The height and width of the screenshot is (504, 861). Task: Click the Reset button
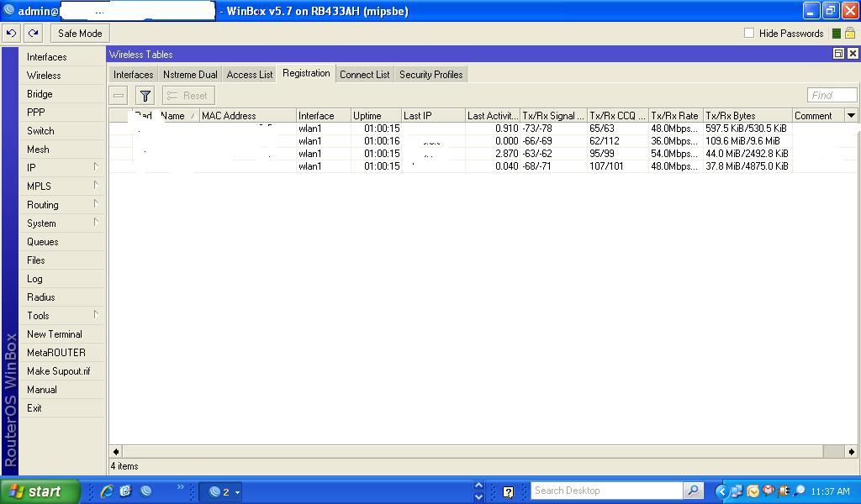(x=188, y=96)
